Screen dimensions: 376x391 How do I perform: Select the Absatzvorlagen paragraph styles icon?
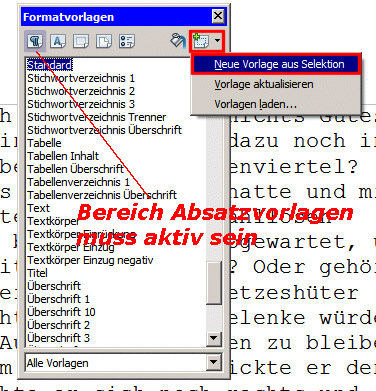pos(35,41)
